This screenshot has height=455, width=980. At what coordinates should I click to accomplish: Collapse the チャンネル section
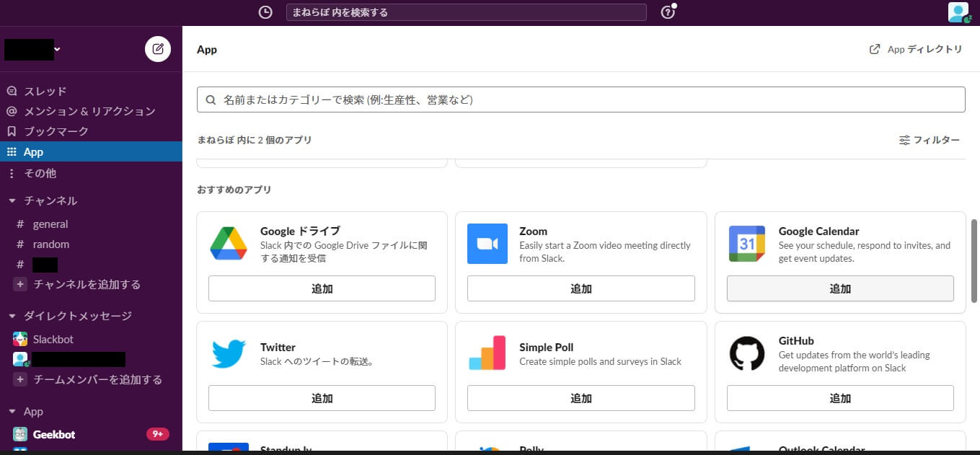click(12, 200)
